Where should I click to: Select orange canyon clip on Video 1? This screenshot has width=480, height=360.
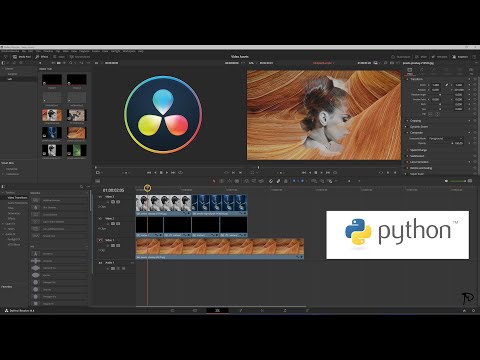[220, 248]
